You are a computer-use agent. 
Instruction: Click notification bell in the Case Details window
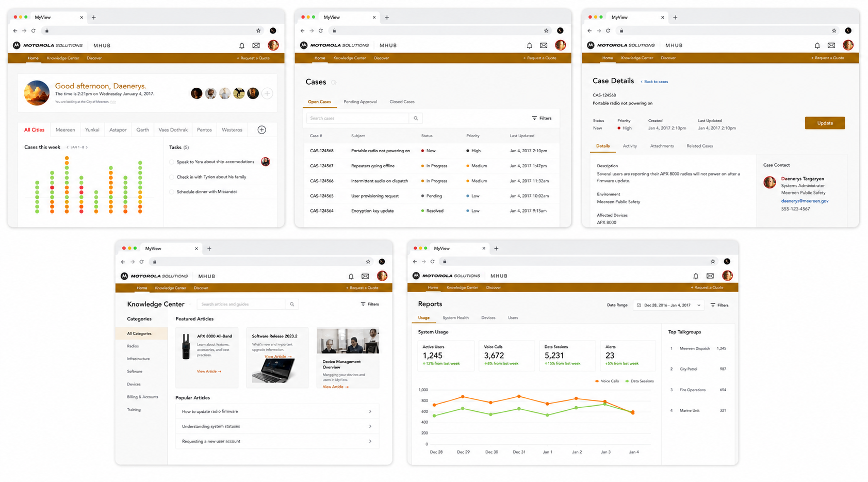(x=817, y=46)
